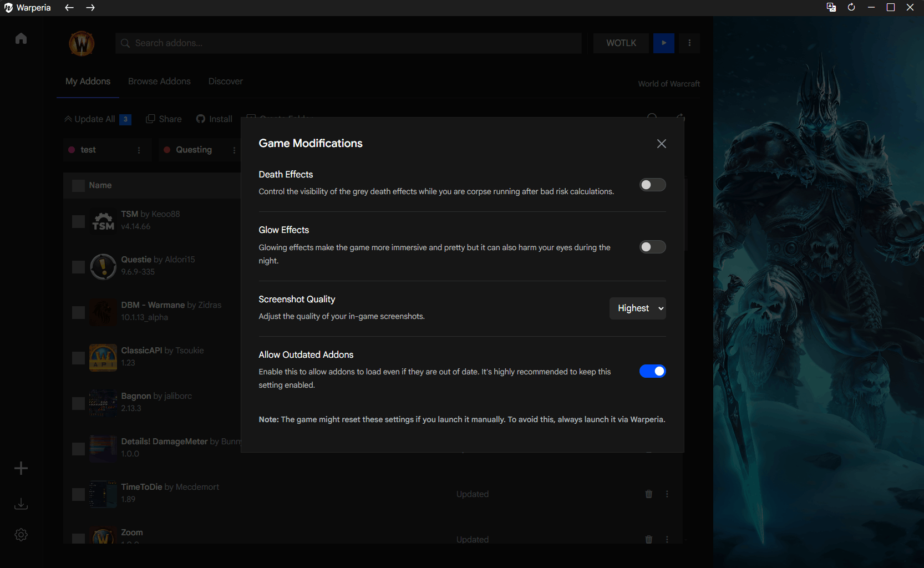Image resolution: width=924 pixels, height=568 pixels.
Task: Click the Warperia app logo in title bar
Action: click(x=8, y=8)
